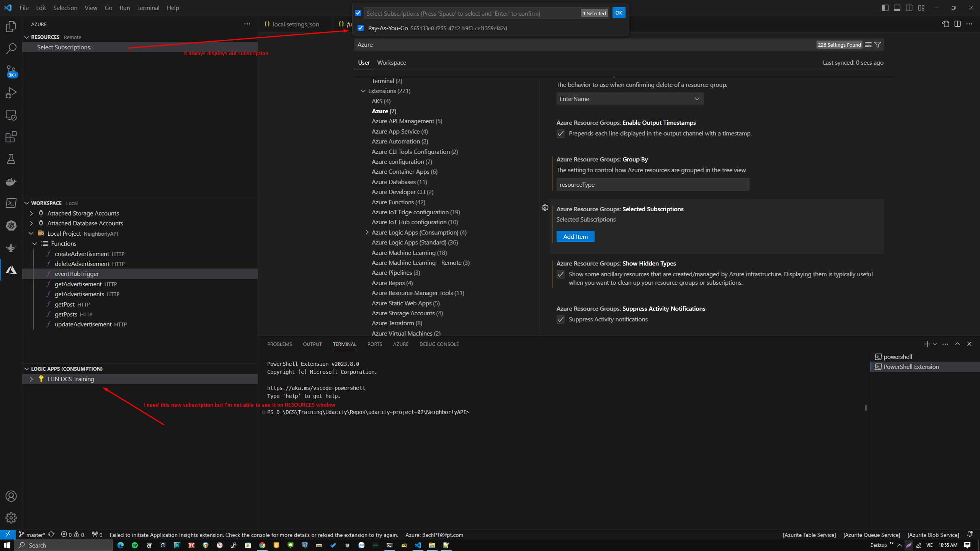Open the Docker view
980x551 pixels.
click(11, 181)
